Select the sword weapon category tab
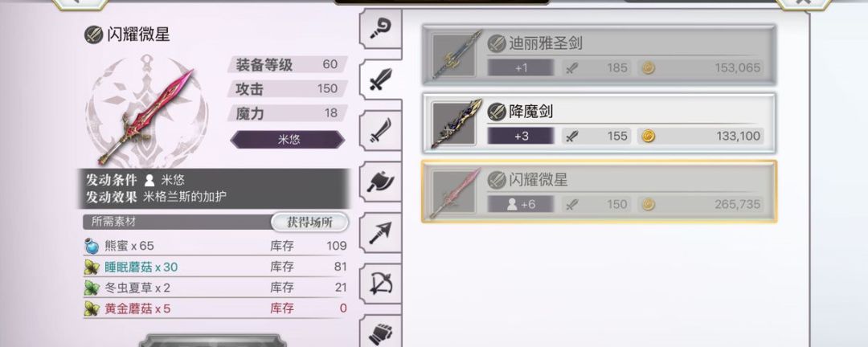 [381, 80]
